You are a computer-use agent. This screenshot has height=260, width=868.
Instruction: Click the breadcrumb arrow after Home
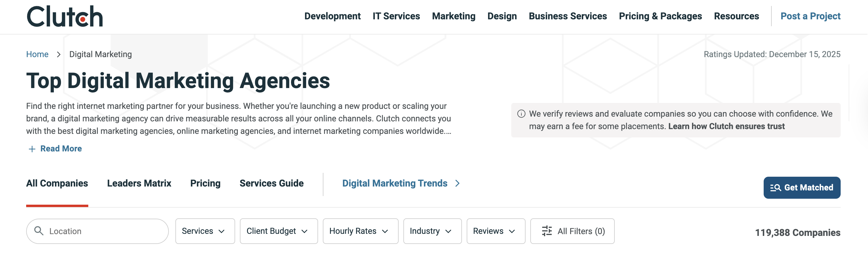coord(59,54)
